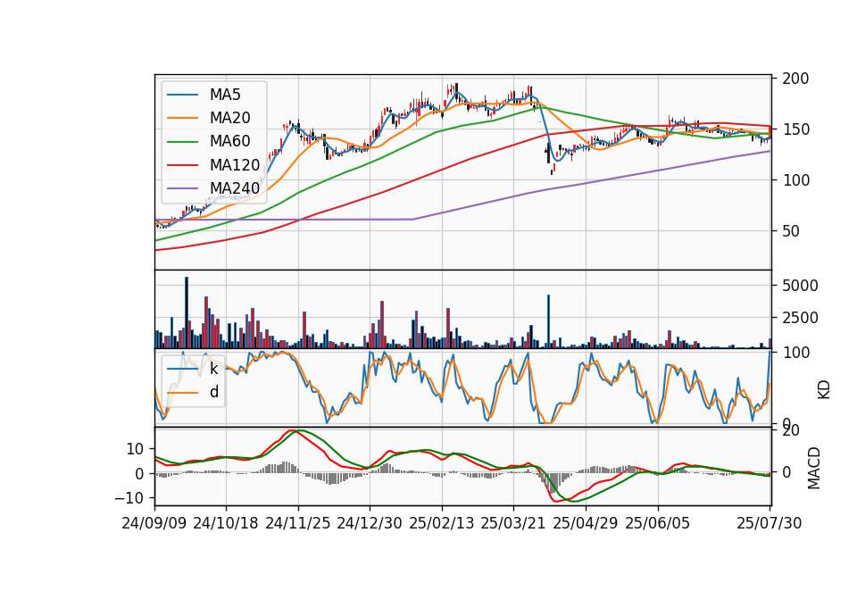Click the 24/10/18 date label
857x616 pixels.
(x=226, y=523)
